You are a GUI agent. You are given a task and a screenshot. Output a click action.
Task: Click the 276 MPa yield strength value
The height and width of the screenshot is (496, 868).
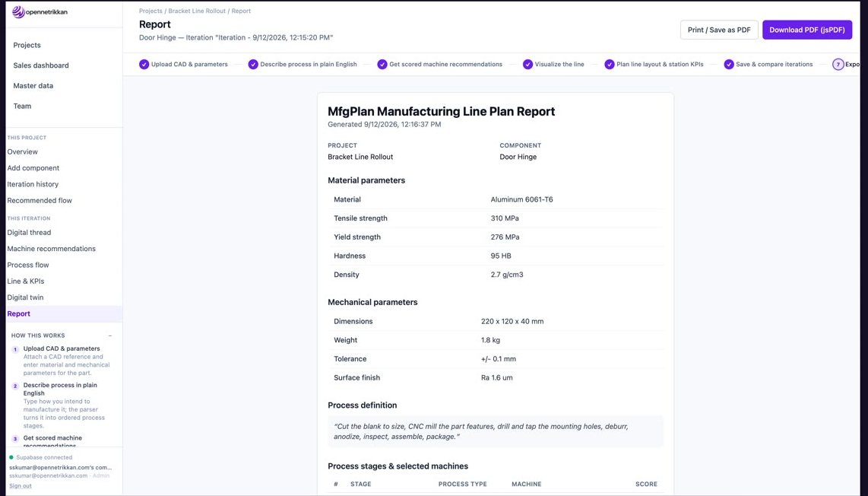click(x=505, y=237)
